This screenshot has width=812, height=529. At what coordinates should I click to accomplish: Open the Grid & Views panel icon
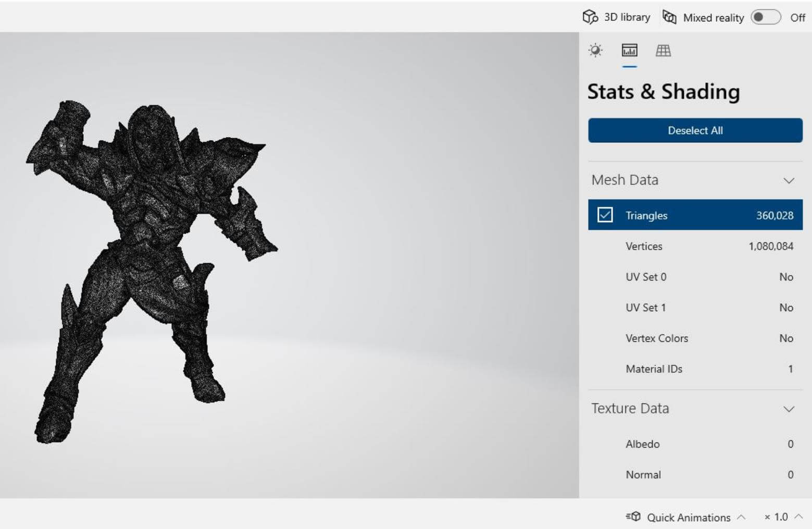[663, 51]
